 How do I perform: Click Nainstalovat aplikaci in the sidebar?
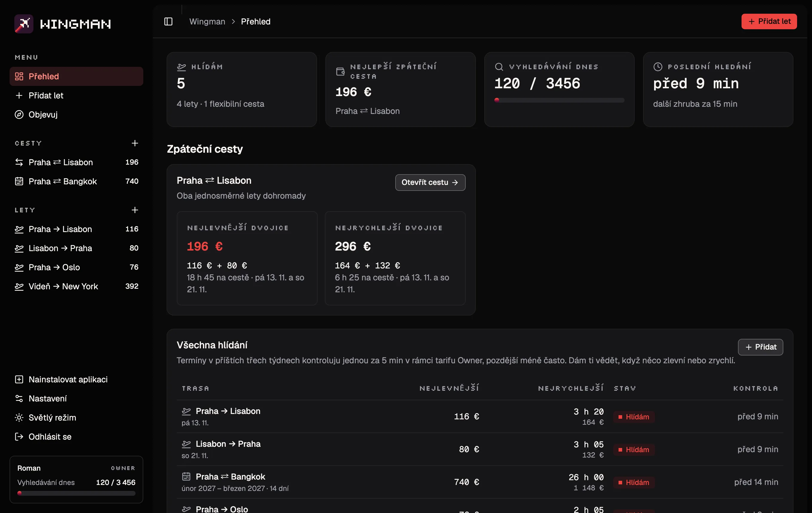pyautogui.click(x=76, y=379)
